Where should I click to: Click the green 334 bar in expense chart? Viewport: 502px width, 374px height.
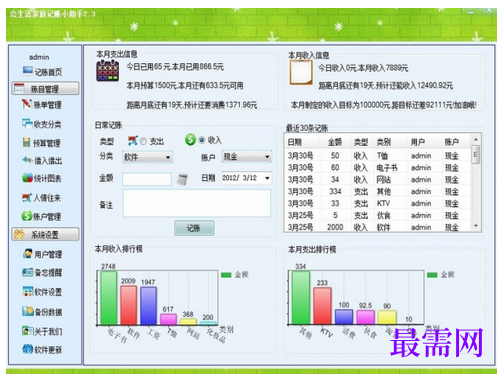(301, 297)
